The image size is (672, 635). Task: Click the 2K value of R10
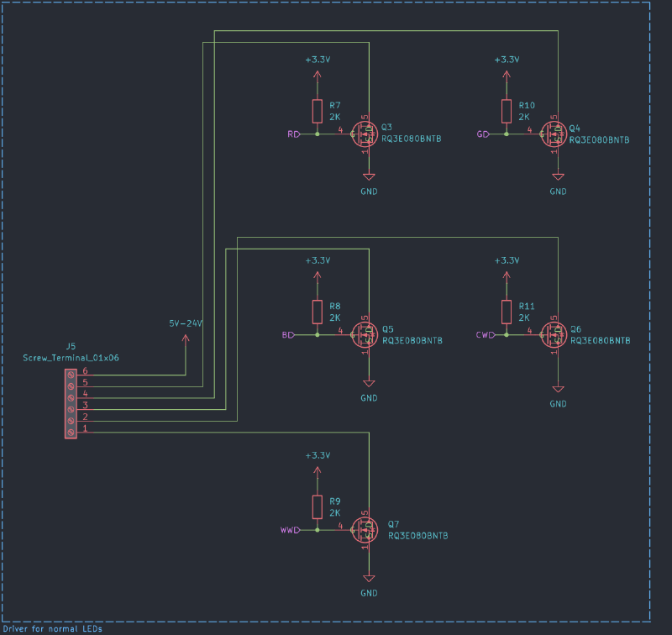click(x=524, y=117)
